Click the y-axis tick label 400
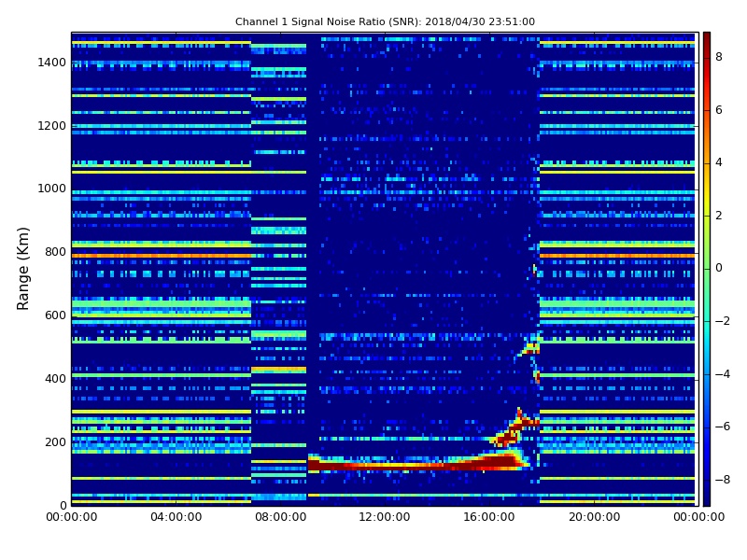 (x=55, y=379)
